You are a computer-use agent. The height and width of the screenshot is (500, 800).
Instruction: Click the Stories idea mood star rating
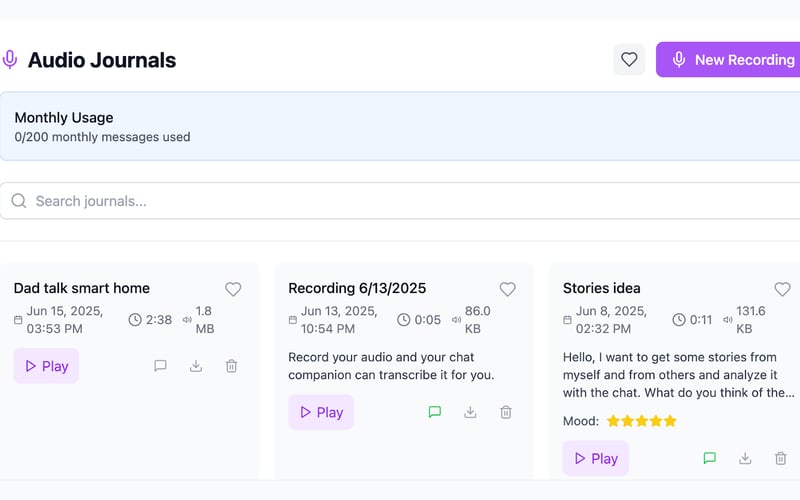[x=641, y=421]
